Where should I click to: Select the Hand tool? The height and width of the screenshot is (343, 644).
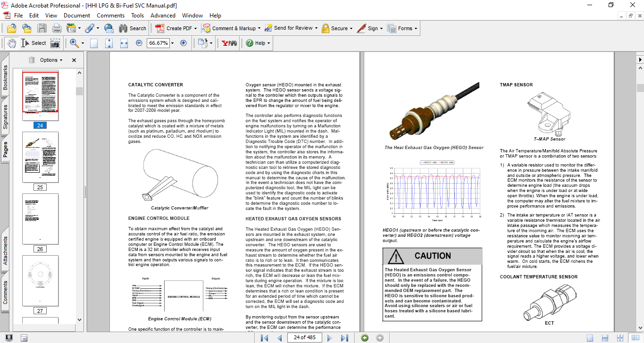coord(11,43)
